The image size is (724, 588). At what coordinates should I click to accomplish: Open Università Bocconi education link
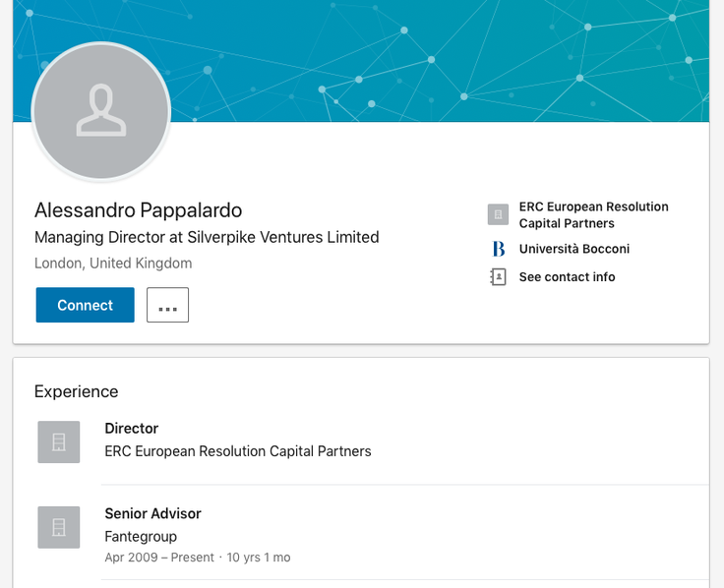[573, 249]
